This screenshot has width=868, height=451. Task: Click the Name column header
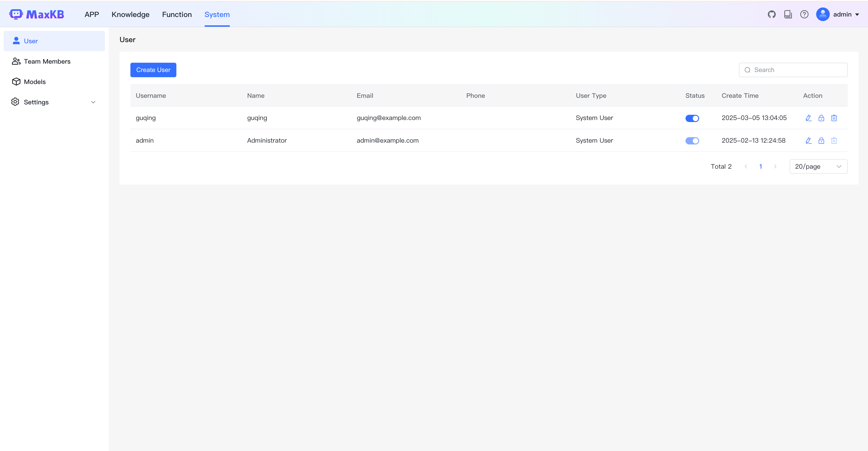tap(256, 96)
